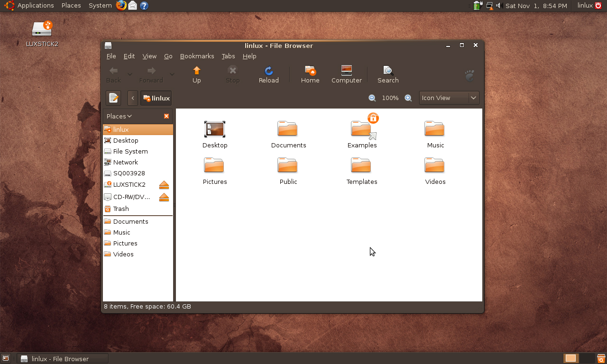Click Show Desktop button in bottom panel

point(6,359)
